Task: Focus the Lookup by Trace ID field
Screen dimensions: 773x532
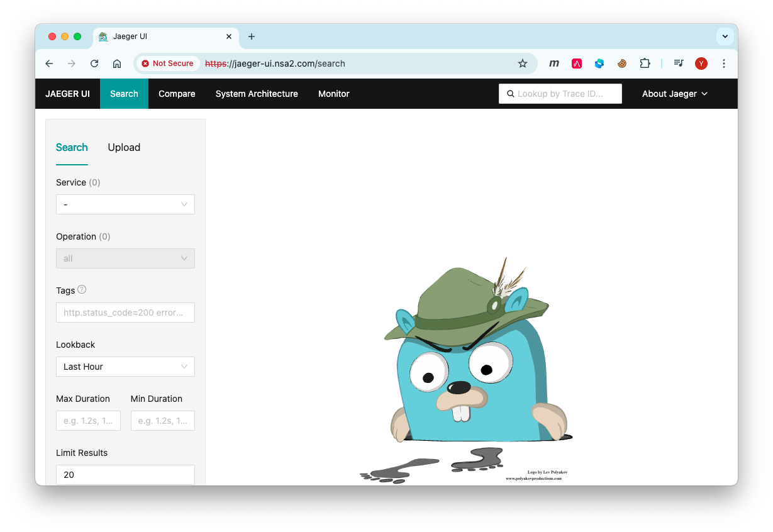Action: click(x=560, y=94)
